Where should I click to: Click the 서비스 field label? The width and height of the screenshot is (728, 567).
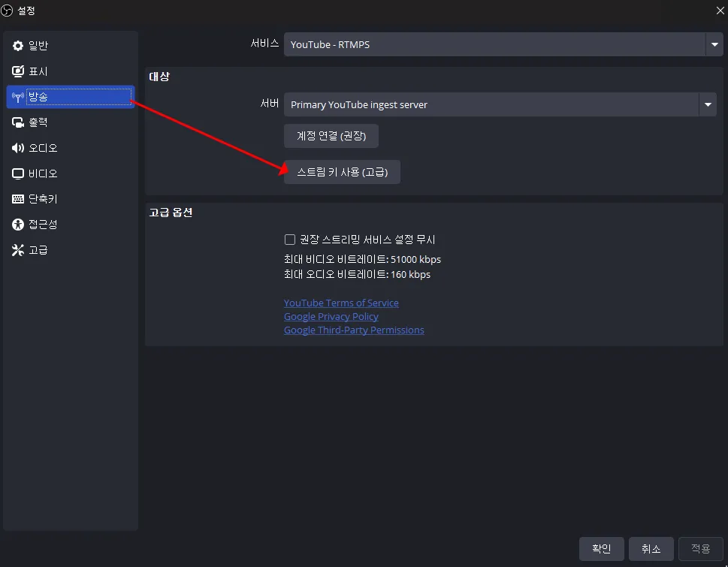coord(264,44)
